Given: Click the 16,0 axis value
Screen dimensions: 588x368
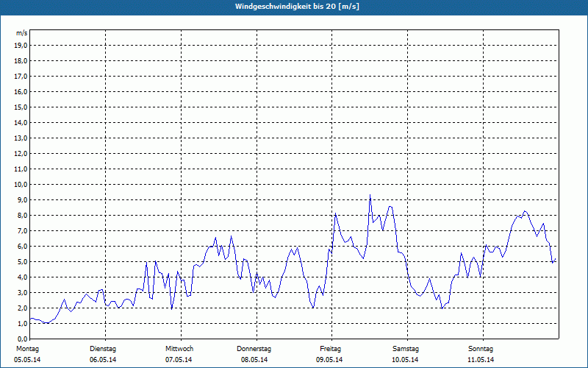Looking at the screenshot, I should (21, 91).
